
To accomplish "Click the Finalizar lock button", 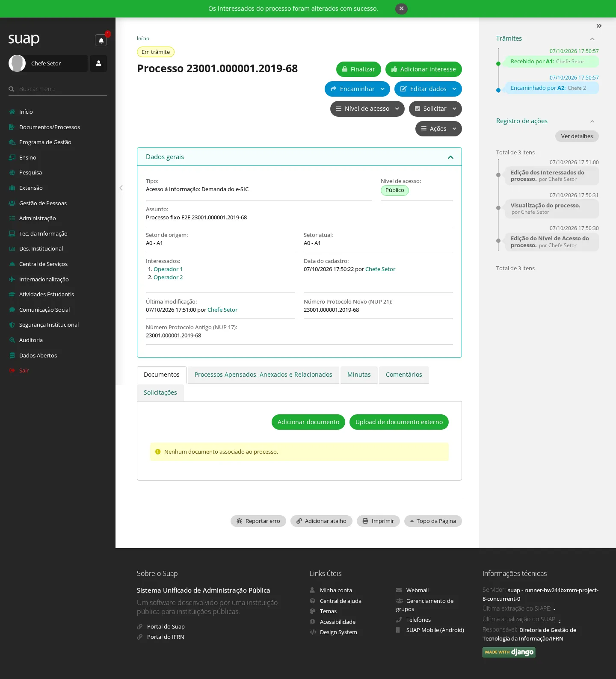I will (x=358, y=69).
